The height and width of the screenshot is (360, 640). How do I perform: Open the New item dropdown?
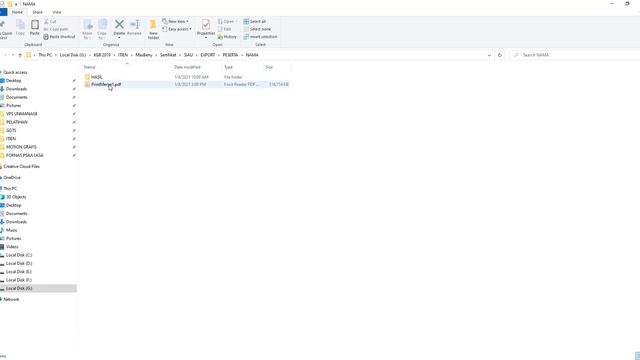point(176,21)
